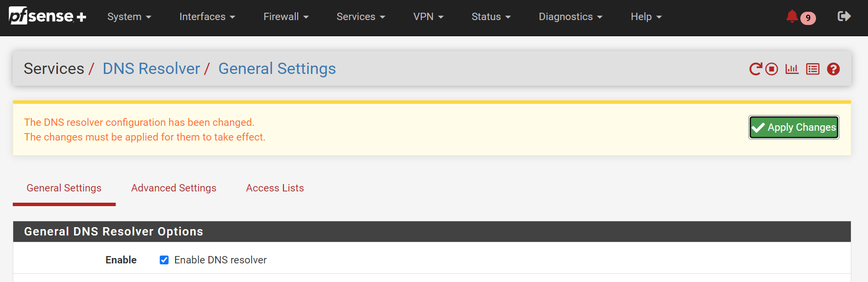Screen dimensions: 868x282
Task: Click the red notification count badge
Action: click(808, 18)
